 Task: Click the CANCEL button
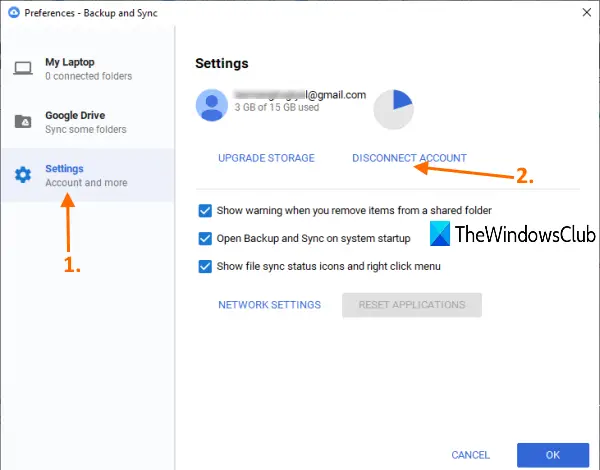(x=470, y=455)
